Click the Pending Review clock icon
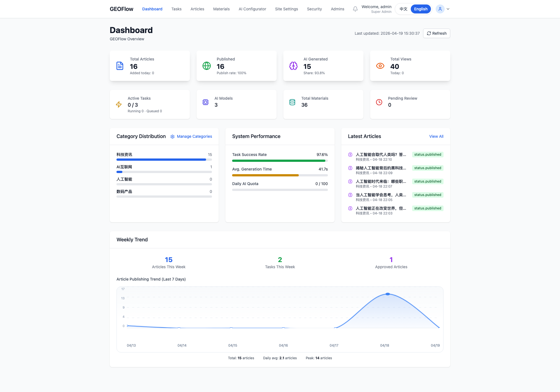Screen dimensions: 560x392 (x=379, y=102)
